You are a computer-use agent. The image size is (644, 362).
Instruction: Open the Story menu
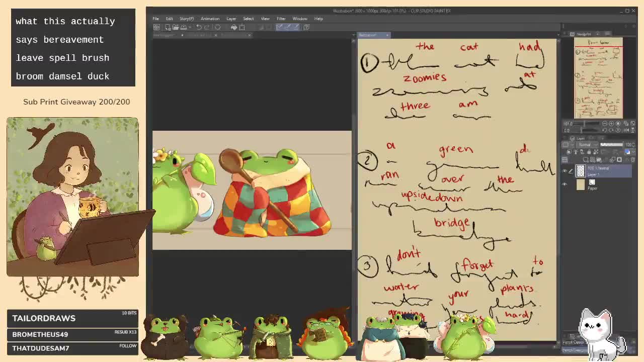click(x=187, y=19)
